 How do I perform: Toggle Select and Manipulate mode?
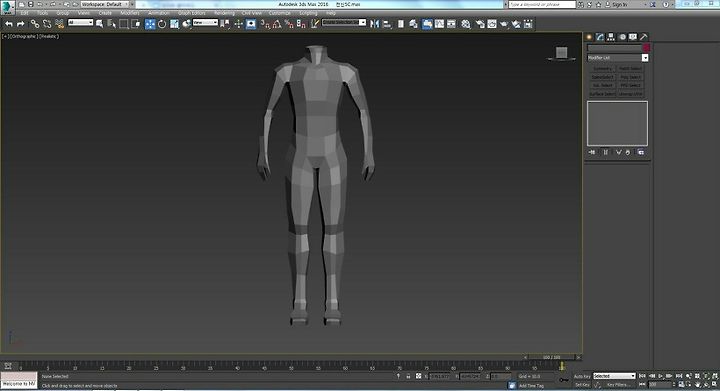[238, 24]
